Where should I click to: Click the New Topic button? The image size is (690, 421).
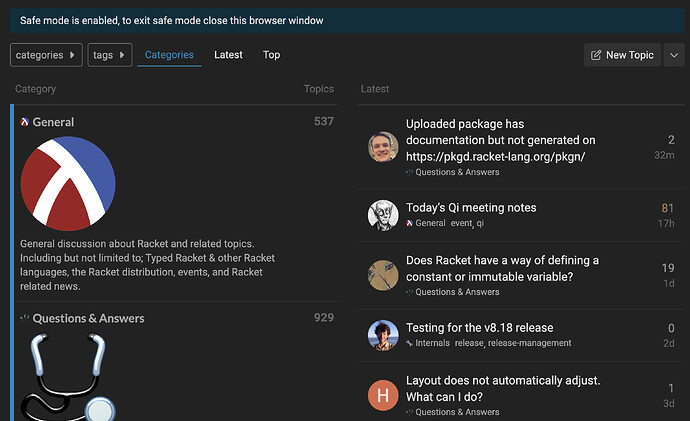pyautogui.click(x=622, y=55)
